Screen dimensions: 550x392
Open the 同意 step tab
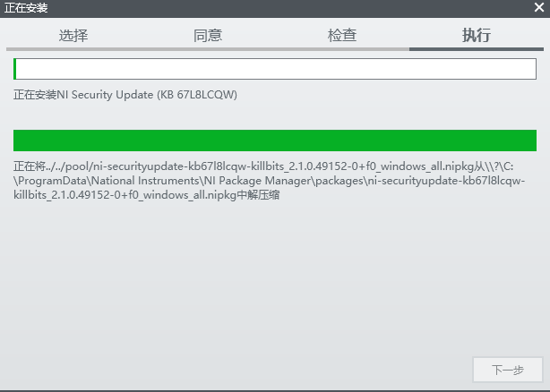pyautogui.click(x=208, y=36)
